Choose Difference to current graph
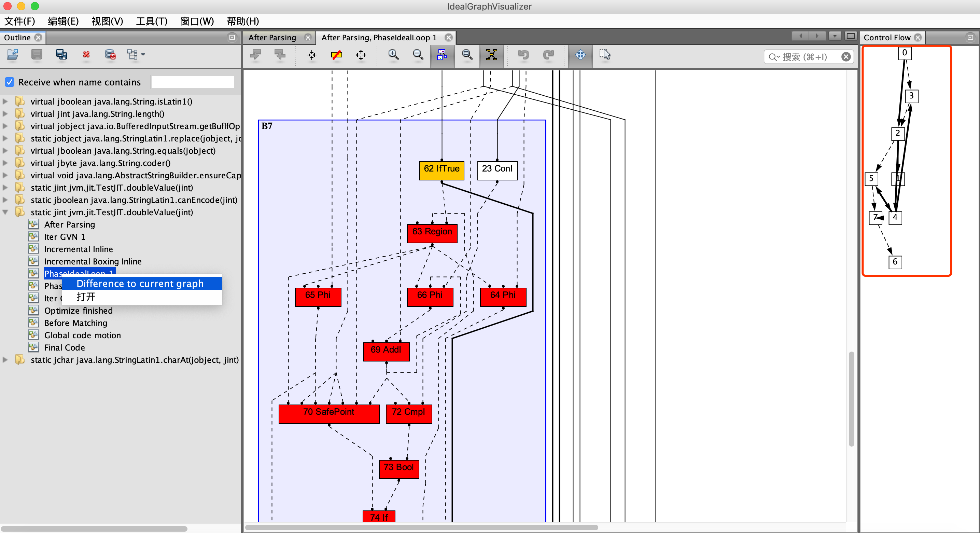 coord(140,284)
